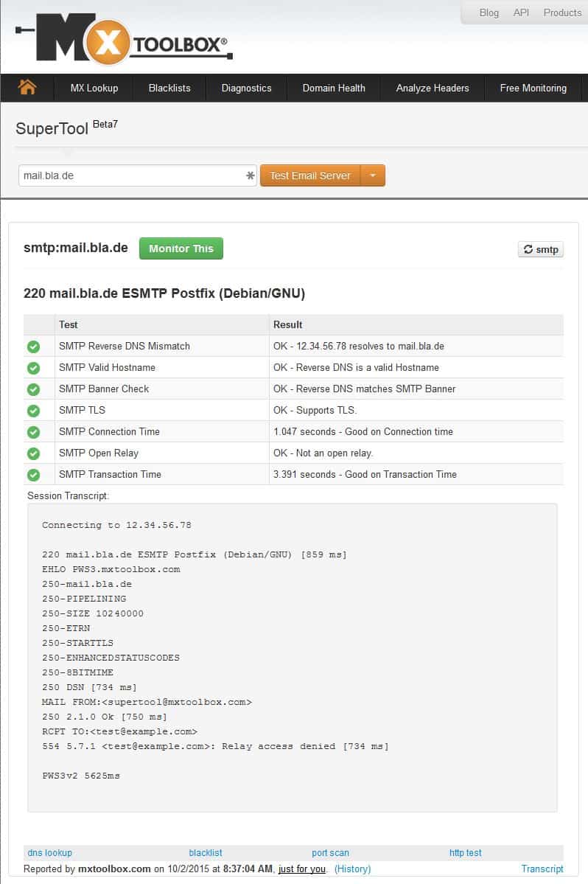The image size is (588, 884).
Task: Click the smtp refresh button
Action: pos(541,249)
